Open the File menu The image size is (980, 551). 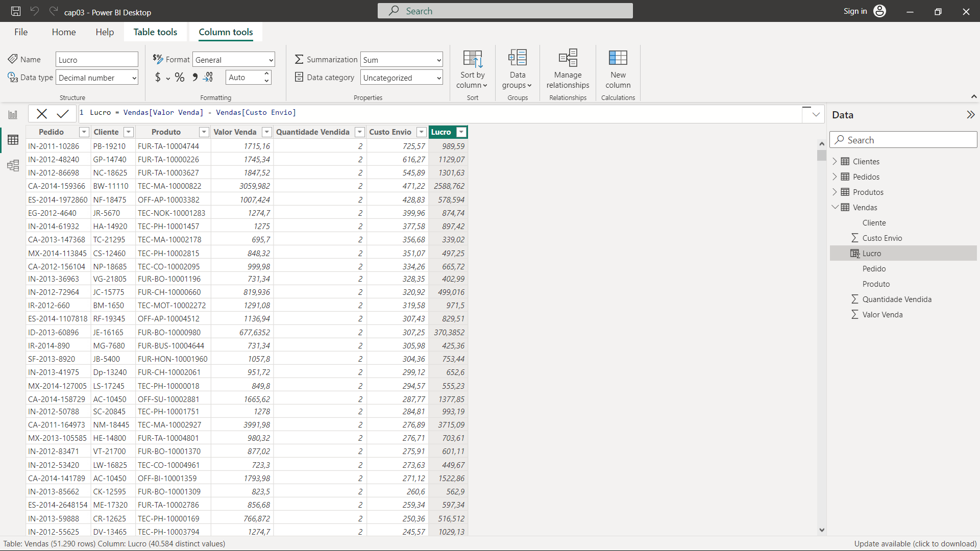pos(21,32)
